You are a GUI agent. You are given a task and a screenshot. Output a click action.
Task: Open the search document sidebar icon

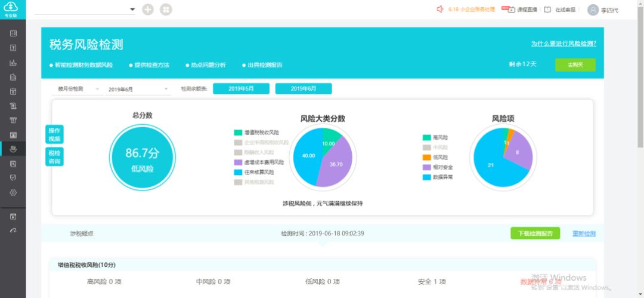tap(13, 164)
